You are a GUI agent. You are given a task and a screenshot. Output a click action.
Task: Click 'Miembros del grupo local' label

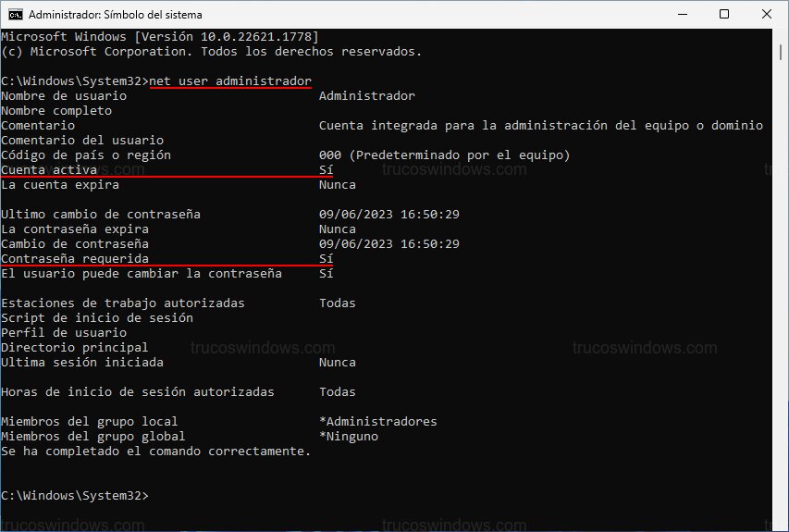(90, 422)
